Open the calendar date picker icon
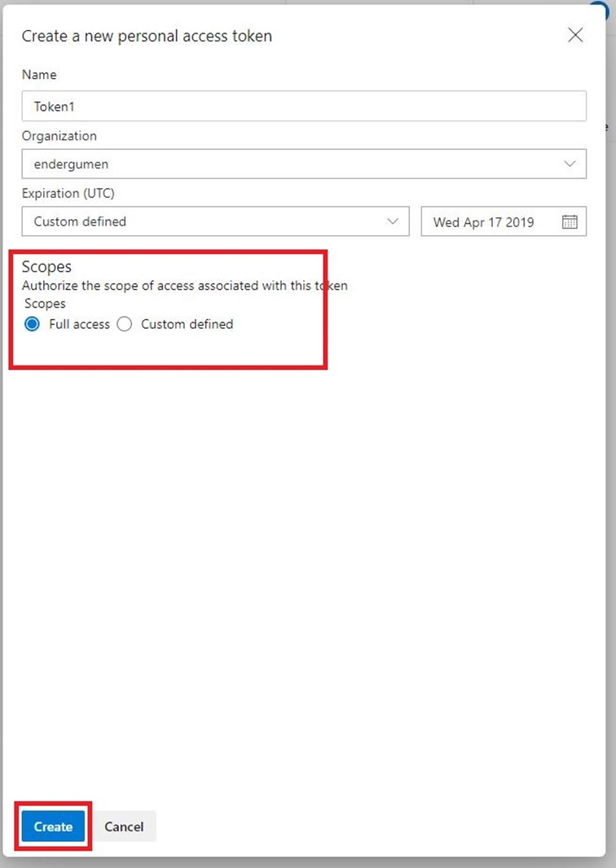Image resolution: width=616 pixels, height=868 pixels. tap(570, 221)
